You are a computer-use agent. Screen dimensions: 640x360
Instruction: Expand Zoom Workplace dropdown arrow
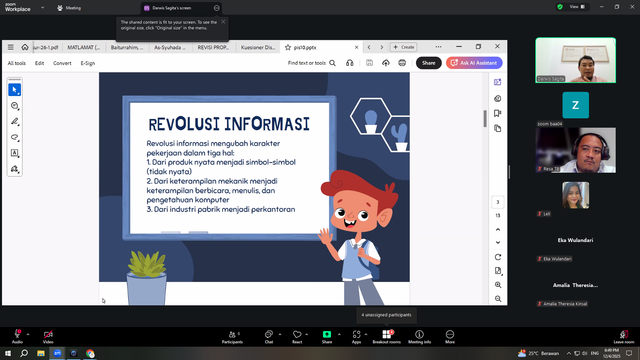(x=42, y=8)
